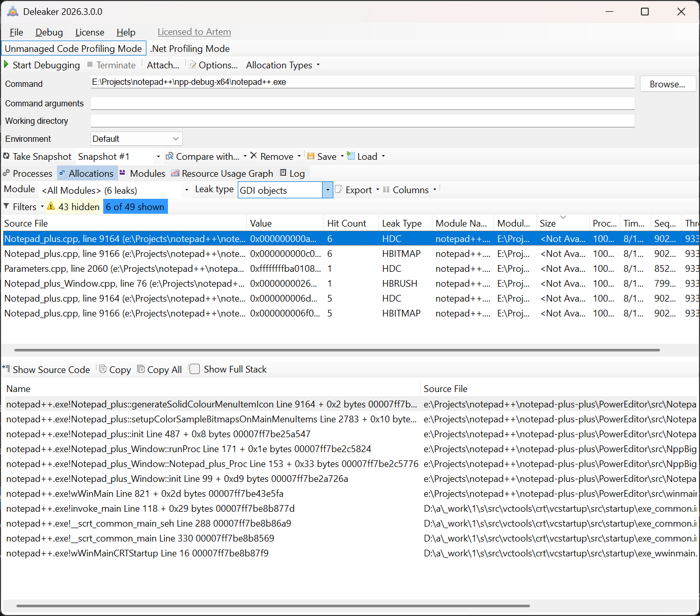Click the Licensed to Artem link
The width and height of the screenshot is (700, 616).
tap(194, 32)
